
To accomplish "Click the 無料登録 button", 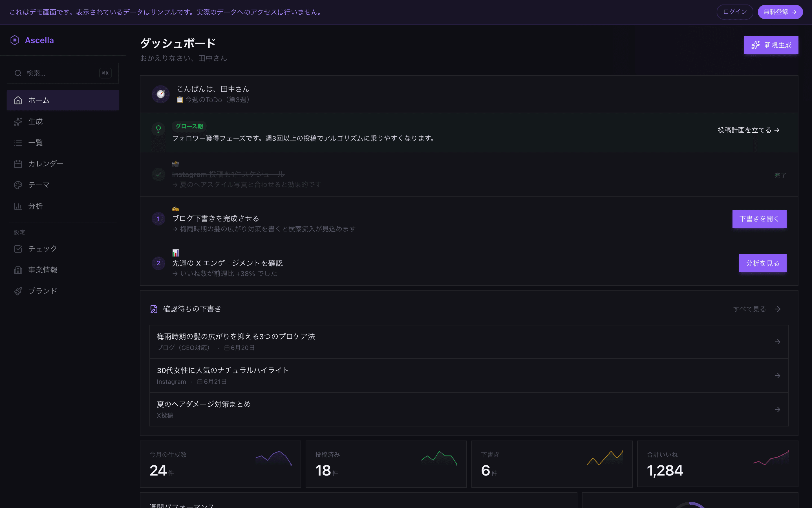I will [780, 12].
